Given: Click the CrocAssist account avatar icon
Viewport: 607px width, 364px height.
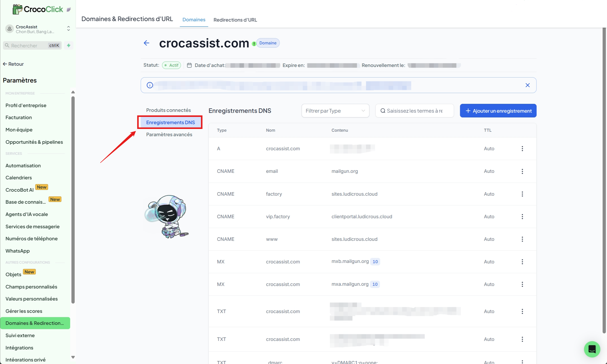Looking at the screenshot, I should click(10, 29).
